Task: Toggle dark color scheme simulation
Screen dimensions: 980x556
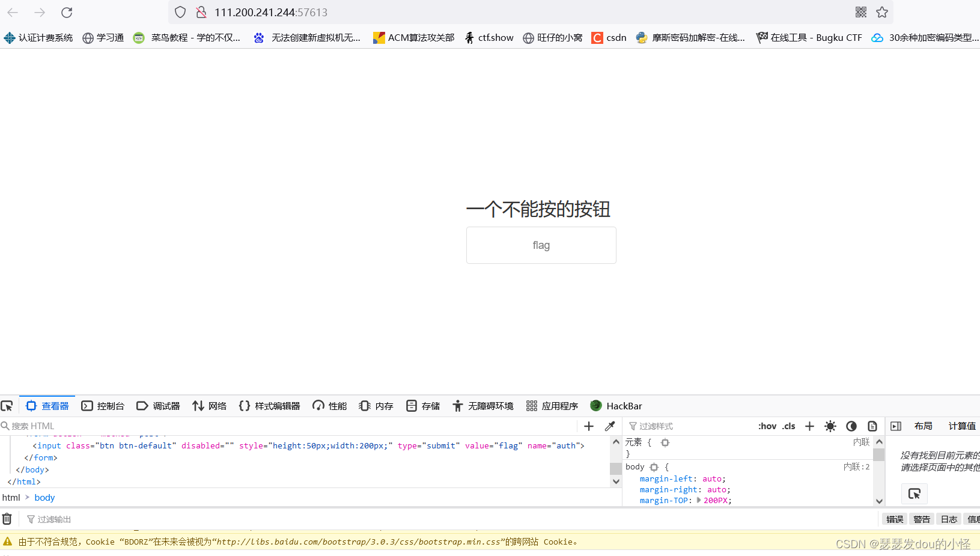Action: [851, 426]
